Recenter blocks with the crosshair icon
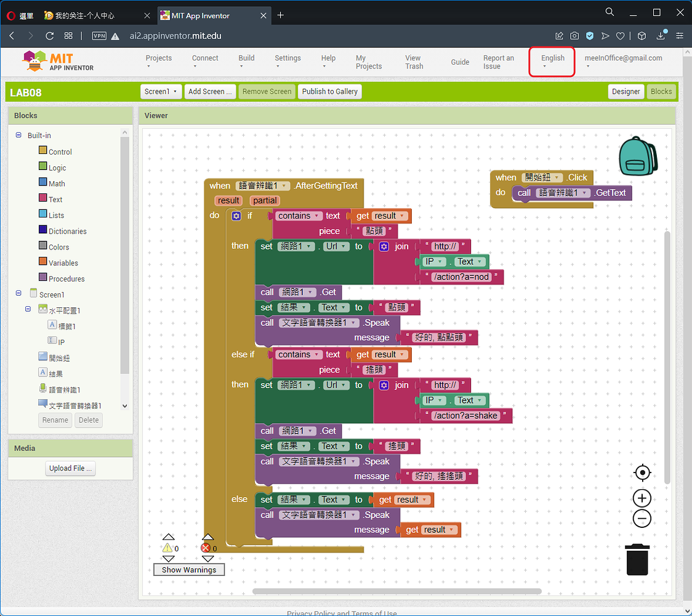This screenshot has width=692, height=616. pos(642,472)
